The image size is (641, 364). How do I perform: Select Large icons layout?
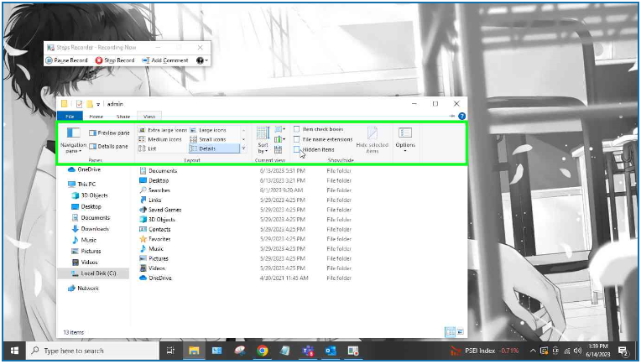tap(208, 130)
